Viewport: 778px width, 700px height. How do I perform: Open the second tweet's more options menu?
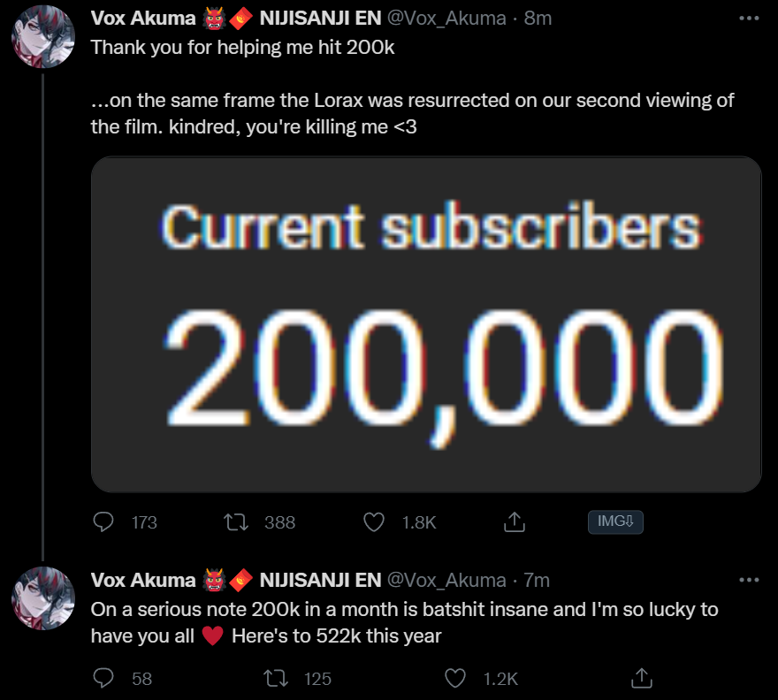pyautogui.click(x=748, y=580)
